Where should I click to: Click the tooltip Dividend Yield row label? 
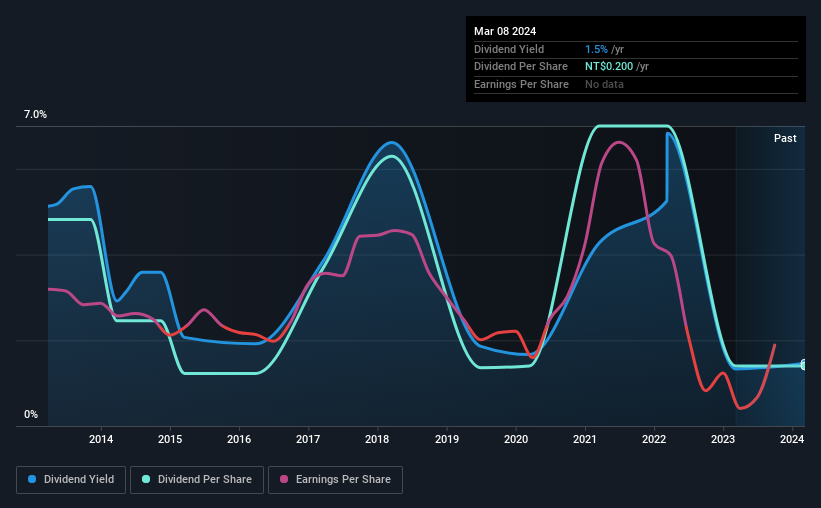tap(509, 49)
